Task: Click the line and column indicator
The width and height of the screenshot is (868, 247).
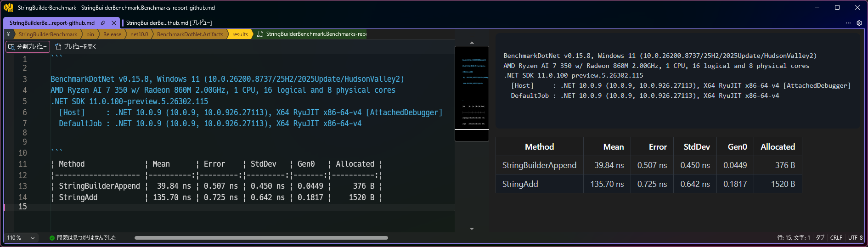Action: (794, 238)
